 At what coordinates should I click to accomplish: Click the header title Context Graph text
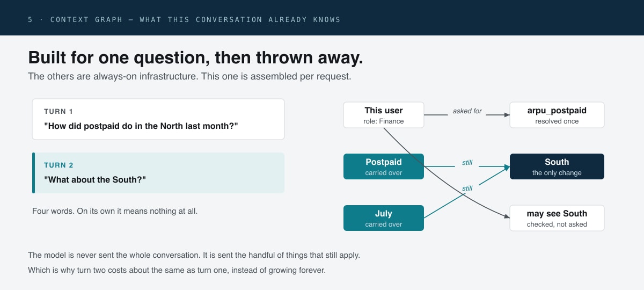click(184, 19)
